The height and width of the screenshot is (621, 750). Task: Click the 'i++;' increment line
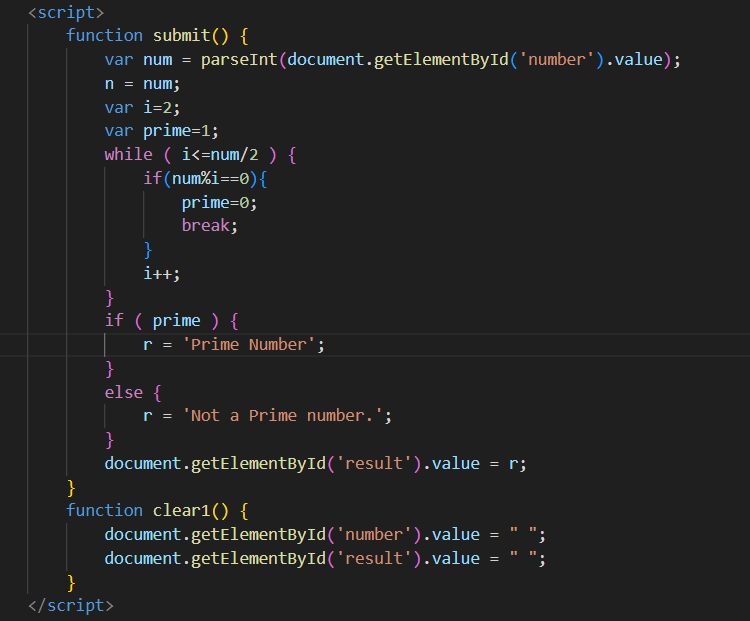(162, 273)
